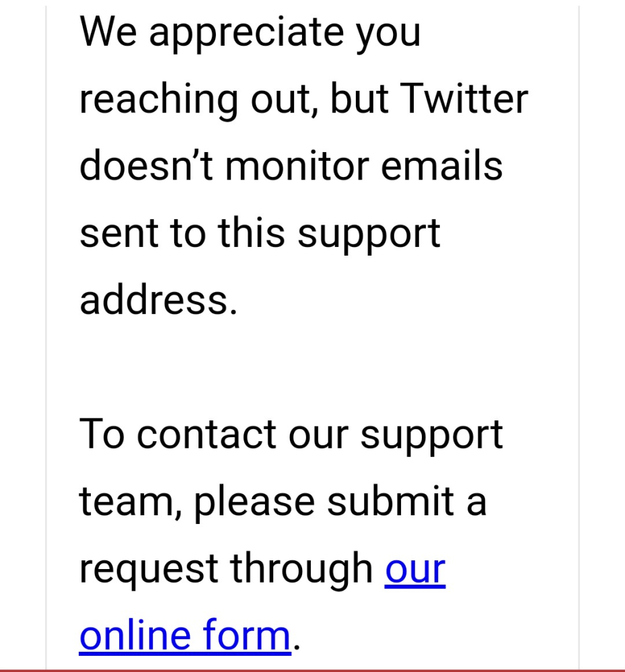Click the red bar at the bottom edge
This screenshot has width=625, height=672.
click(312, 670)
